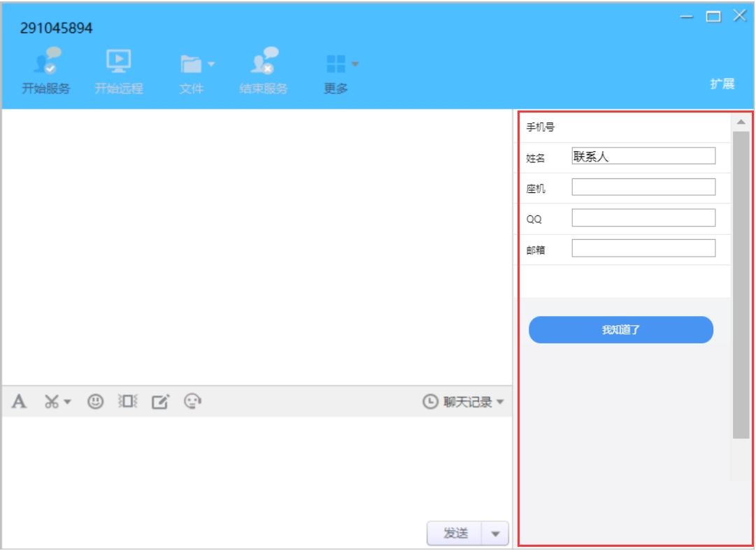The height and width of the screenshot is (551, 756).
Task: Expand the 更多 grid dropdown
Action: [x=355, y=64]
